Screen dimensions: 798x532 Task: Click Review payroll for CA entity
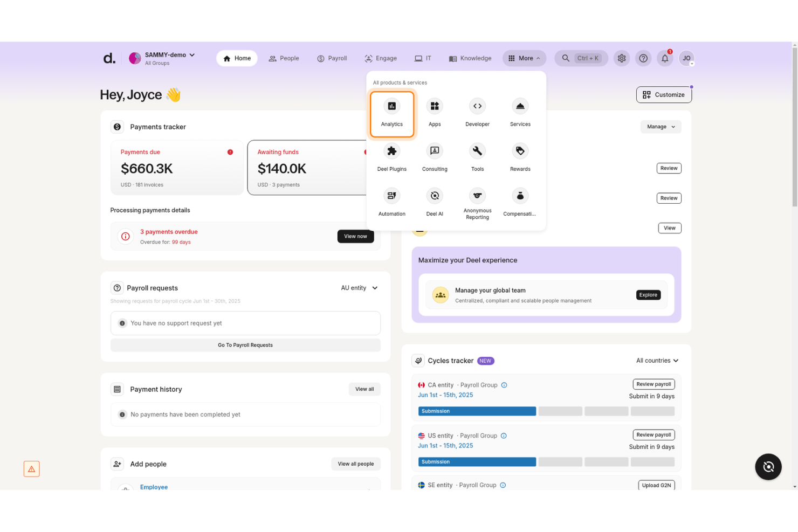[x=653, y=384]
